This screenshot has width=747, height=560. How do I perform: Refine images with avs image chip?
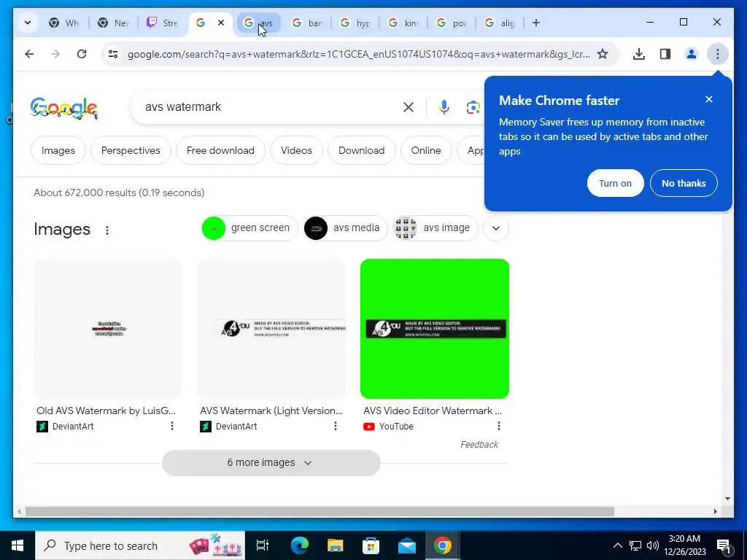(x=435, y=228)
